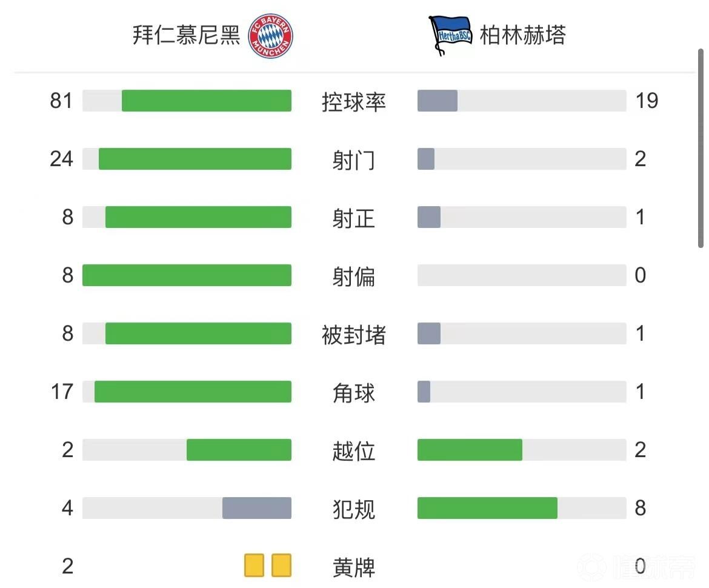Image resolution: width=709 pixels, height=588 pixels.
Task: Click Bayern's green 控球率 possession bar
Action: [206, 101]
